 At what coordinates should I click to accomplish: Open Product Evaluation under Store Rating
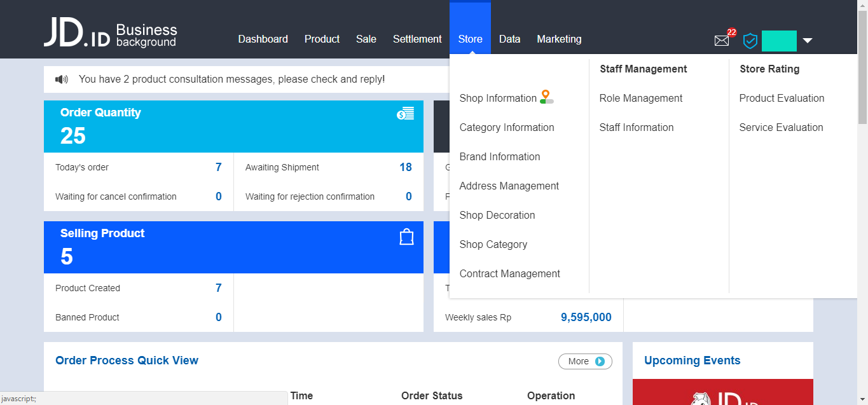[782, 98]
